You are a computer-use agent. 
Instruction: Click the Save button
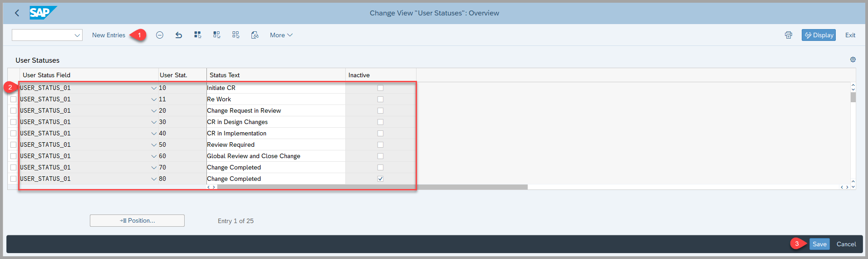pyautogui.click(x=819, y=244)
